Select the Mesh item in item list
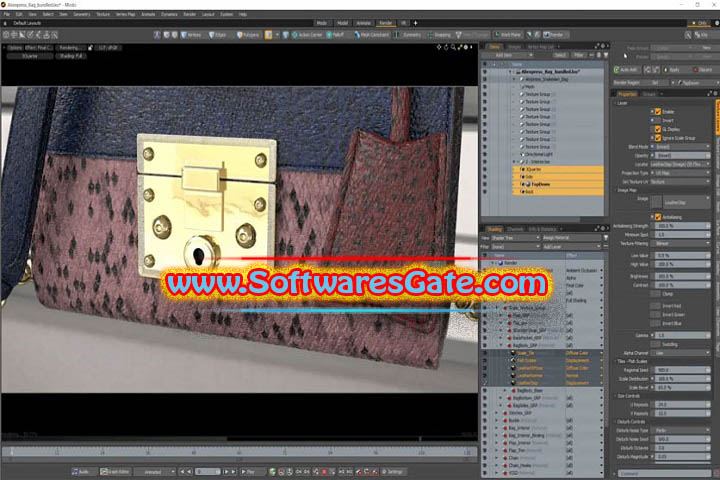This screenshot has width=720, height=480. pos(529,87)
